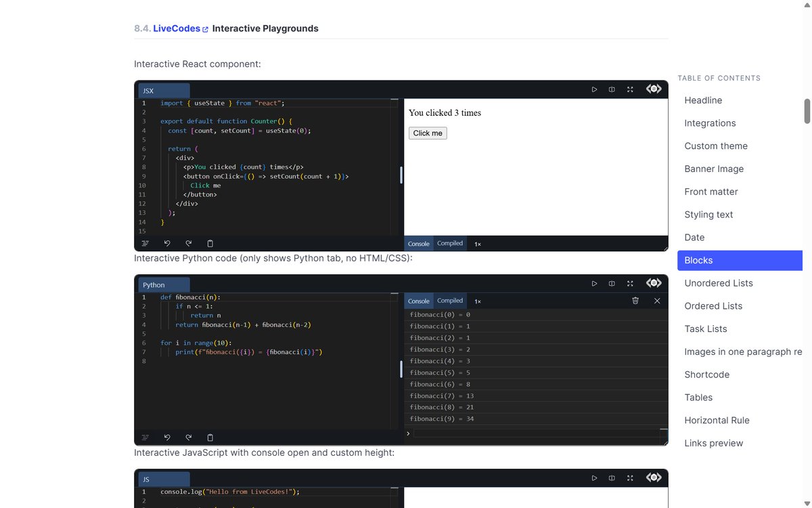Run the React JSX playground
The width and height of the screenshot is (812, 508).
click(594, 89)
